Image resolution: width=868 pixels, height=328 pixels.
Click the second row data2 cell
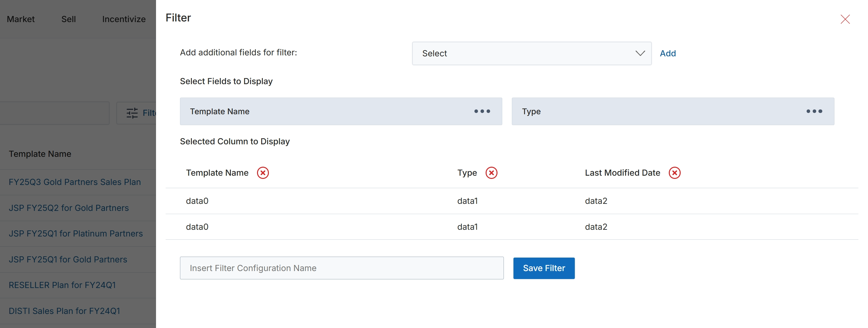596,227
